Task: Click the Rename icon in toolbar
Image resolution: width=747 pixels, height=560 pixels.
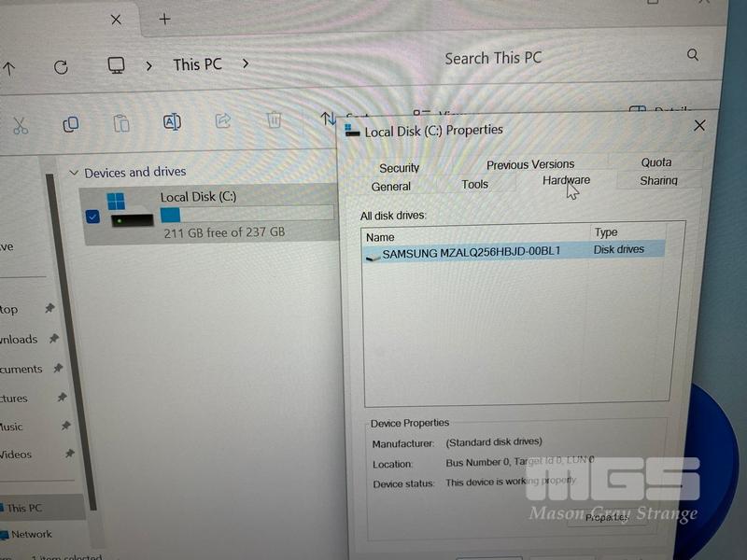Action: [x=172, y=121]
